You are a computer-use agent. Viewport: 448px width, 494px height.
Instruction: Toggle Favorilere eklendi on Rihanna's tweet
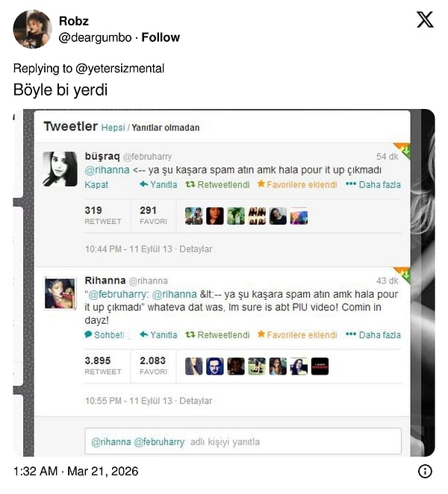(x=297, y=334)
